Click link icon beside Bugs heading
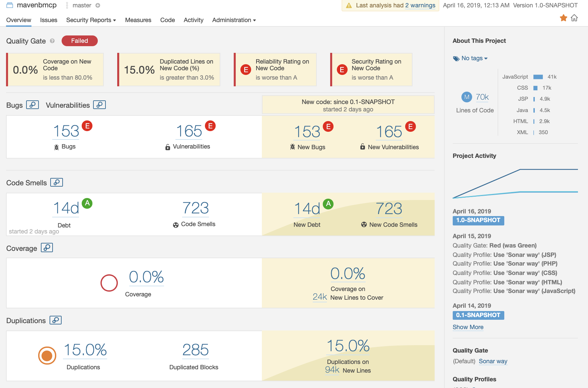 click(x=32, y=105)
